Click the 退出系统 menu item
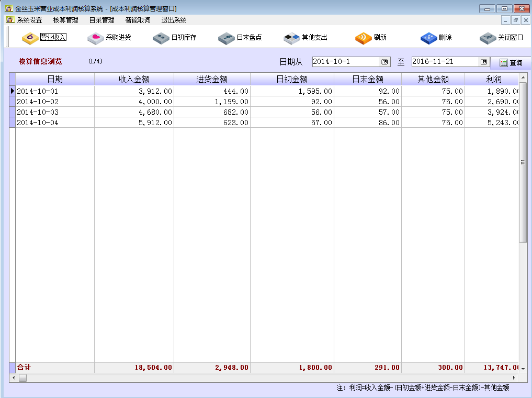The height and width of the screenshot is (398, 532). [x=174, y=20]
